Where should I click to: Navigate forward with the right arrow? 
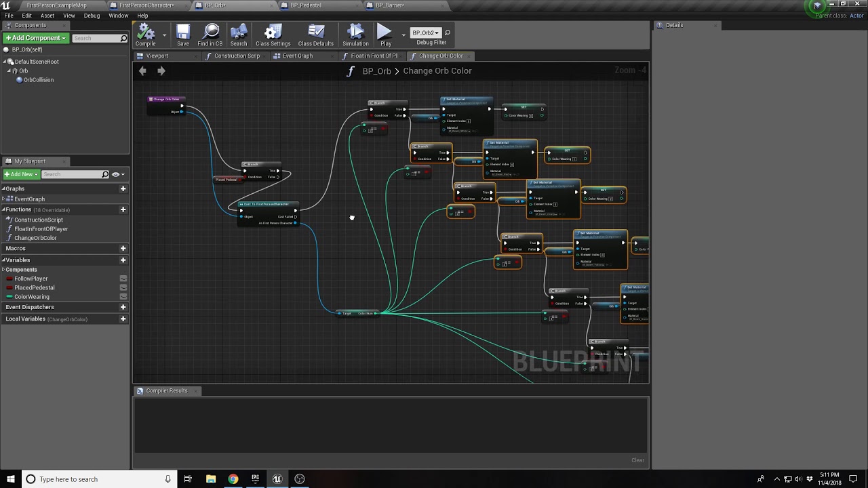[161, 70]
